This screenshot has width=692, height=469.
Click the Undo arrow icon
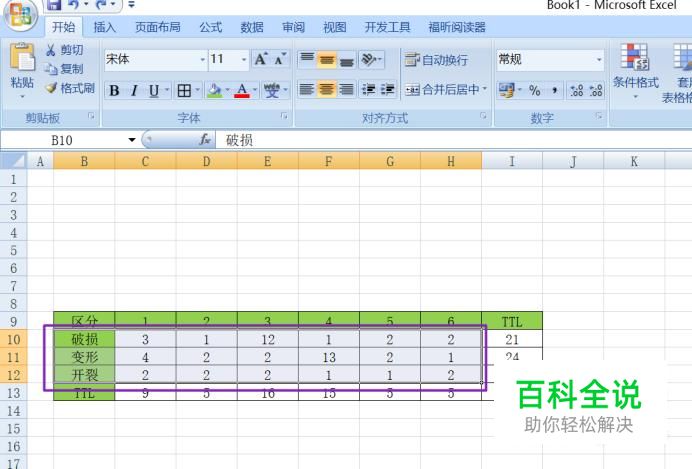click(74, 5)
